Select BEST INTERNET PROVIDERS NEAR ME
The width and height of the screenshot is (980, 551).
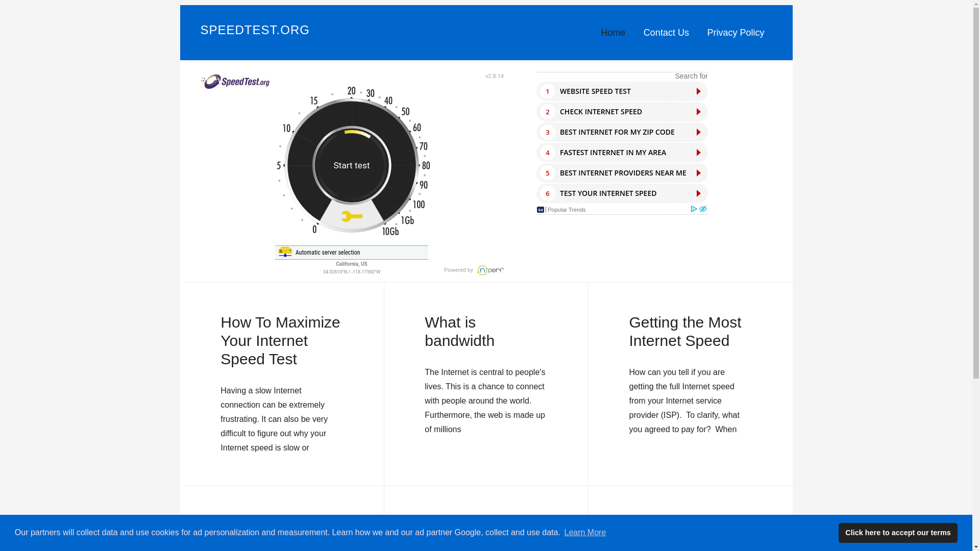[x=622, y=173]
